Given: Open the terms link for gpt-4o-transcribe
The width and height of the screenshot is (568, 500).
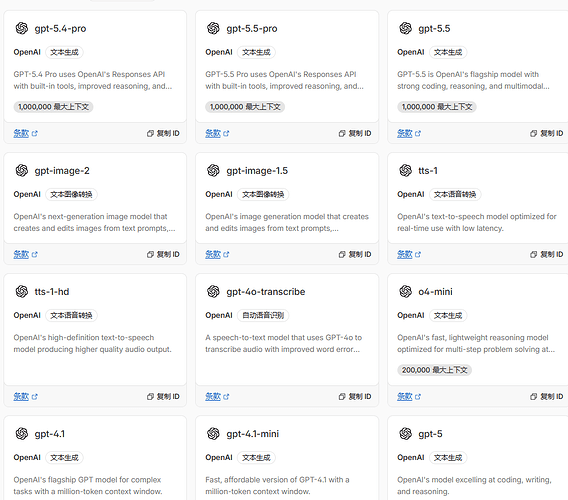Looking at the screenshot, I should point(217,396).
